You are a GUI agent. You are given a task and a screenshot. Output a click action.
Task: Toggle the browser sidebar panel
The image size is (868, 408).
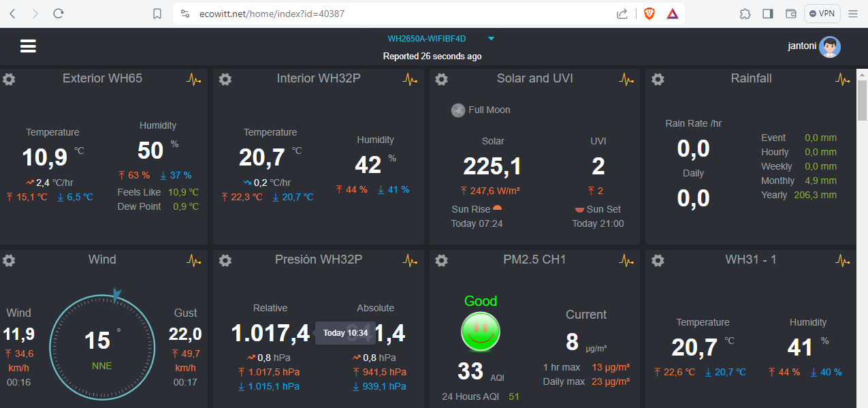click(x=768, y=14)
